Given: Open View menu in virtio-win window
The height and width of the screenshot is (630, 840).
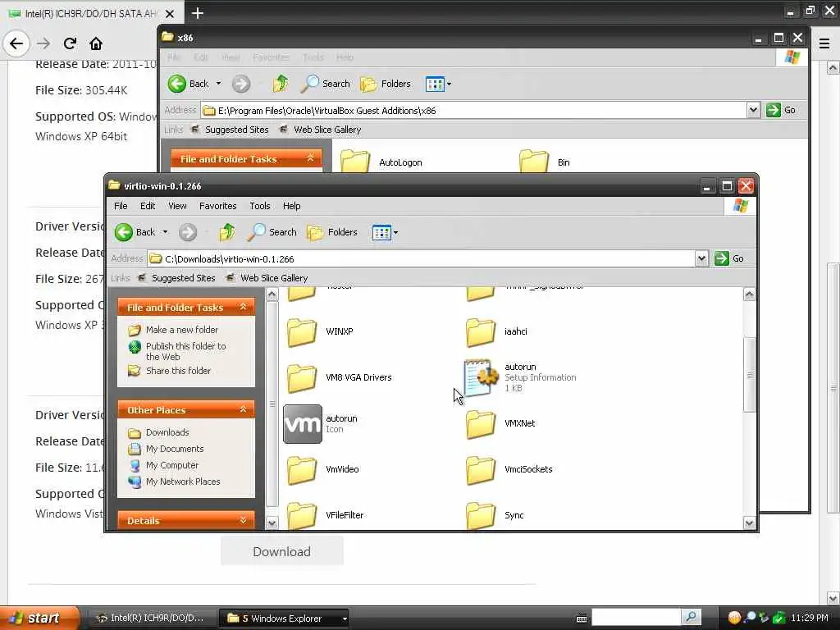Looking at the screenshot, I should pyautogui.click(x=177, y=206).
